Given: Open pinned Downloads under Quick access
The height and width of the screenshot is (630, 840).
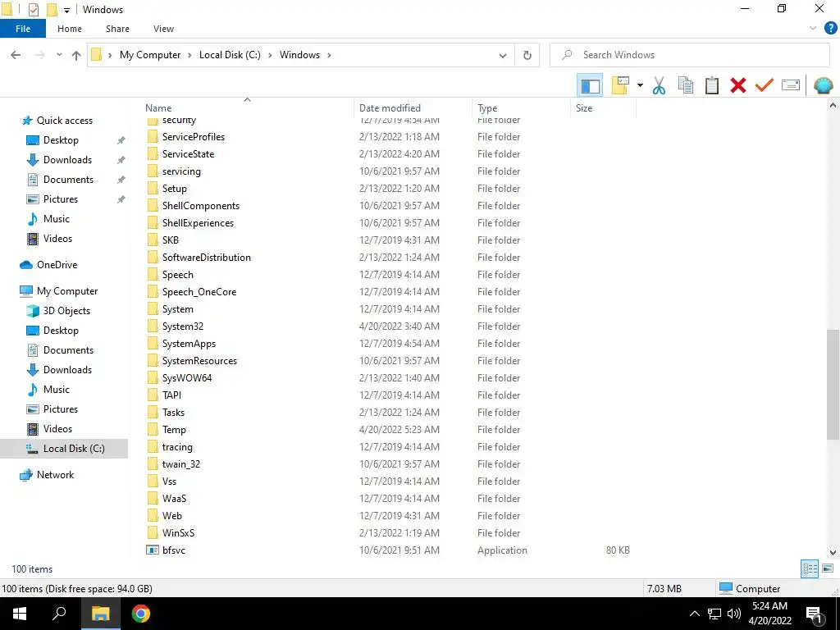Looking at the screenshot, I should [67, 160].
